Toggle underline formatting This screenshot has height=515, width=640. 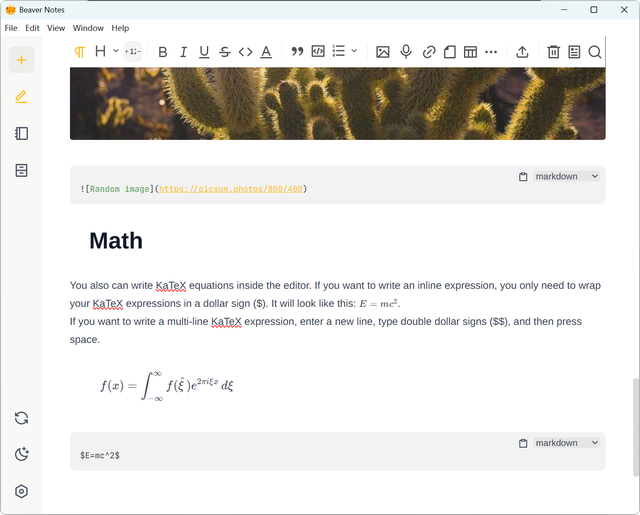pyautogui.click(x=204, y=52)
